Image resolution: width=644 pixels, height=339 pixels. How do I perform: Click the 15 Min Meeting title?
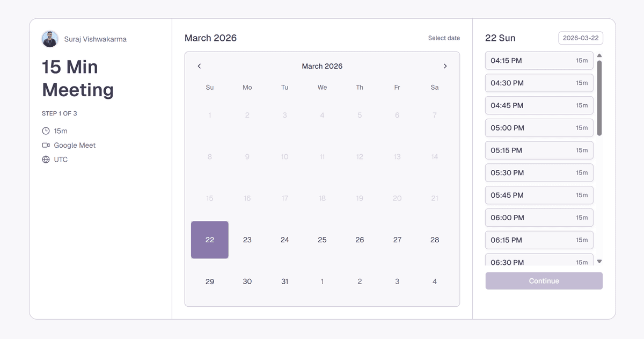coord(78,78)
